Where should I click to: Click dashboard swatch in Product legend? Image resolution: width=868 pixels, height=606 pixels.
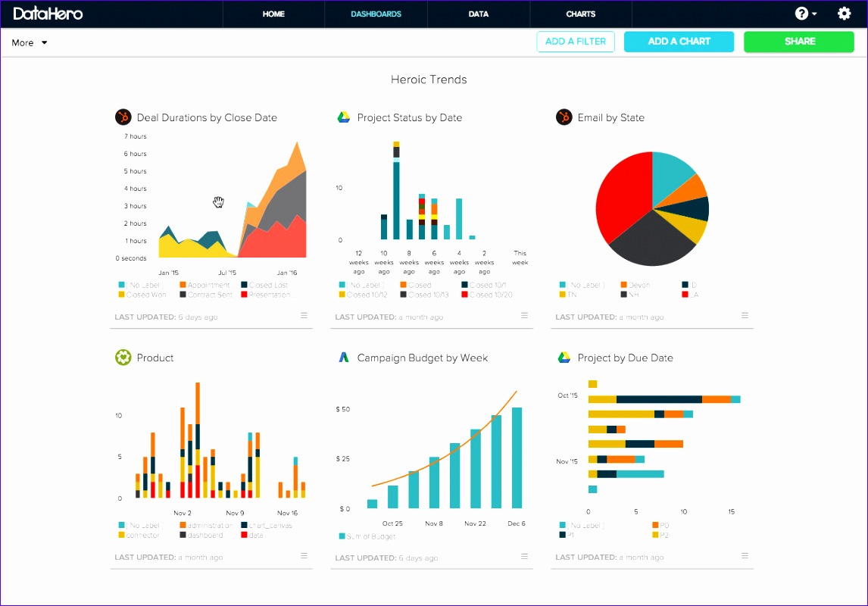(183, 535)
